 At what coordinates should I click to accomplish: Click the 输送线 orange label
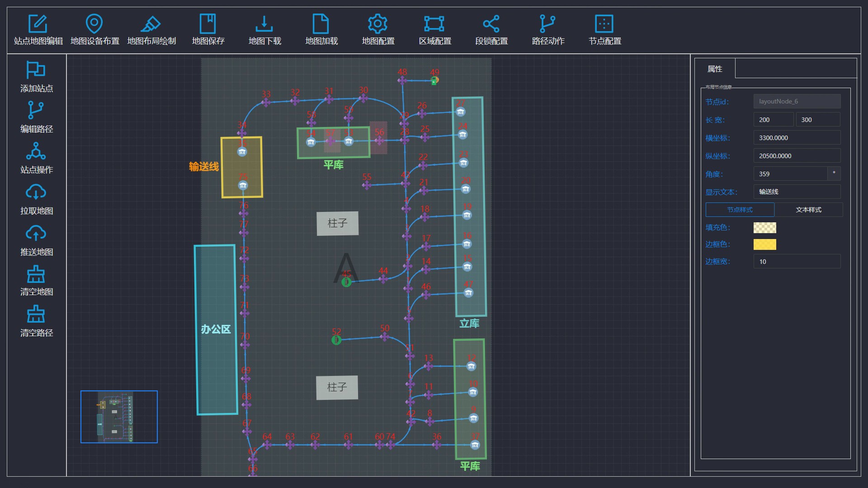pyautogui.click(x=204, y=167)
